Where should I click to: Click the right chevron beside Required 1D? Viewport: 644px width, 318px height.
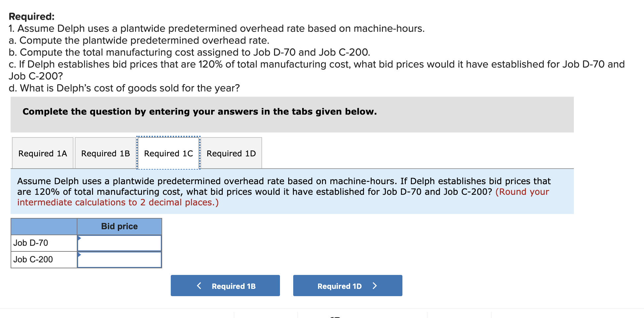point(375,286)
